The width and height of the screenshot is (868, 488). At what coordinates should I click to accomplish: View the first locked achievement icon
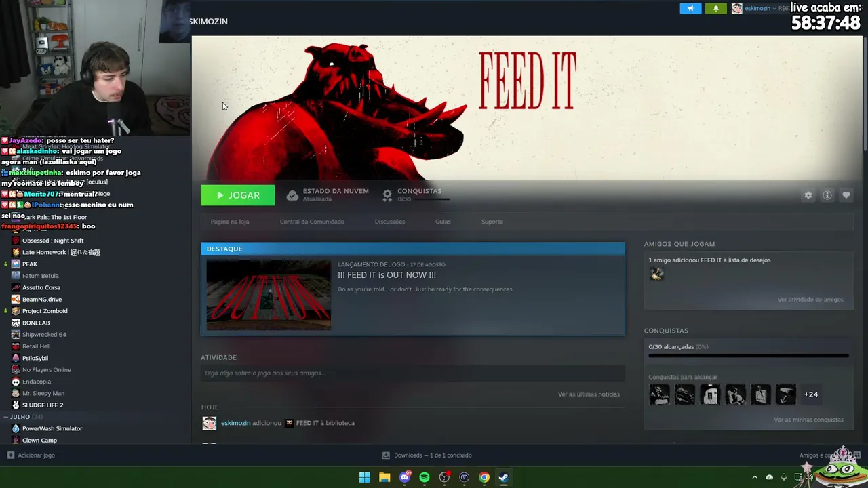pos(659,394)
